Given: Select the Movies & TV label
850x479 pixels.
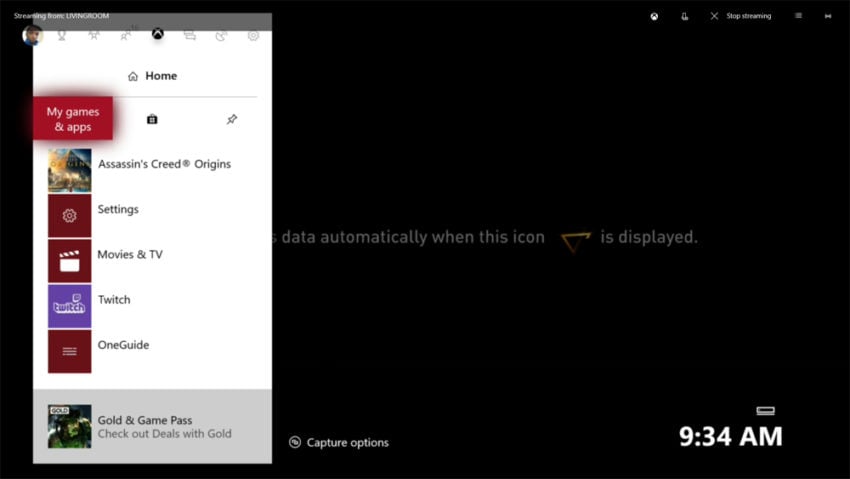Looking at the screenshot, I should 130,254.
